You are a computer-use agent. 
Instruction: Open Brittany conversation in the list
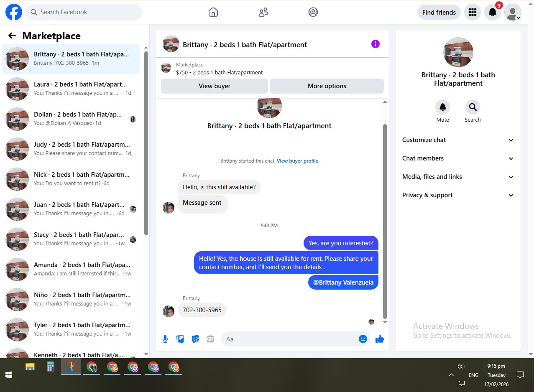coord(71,59)
